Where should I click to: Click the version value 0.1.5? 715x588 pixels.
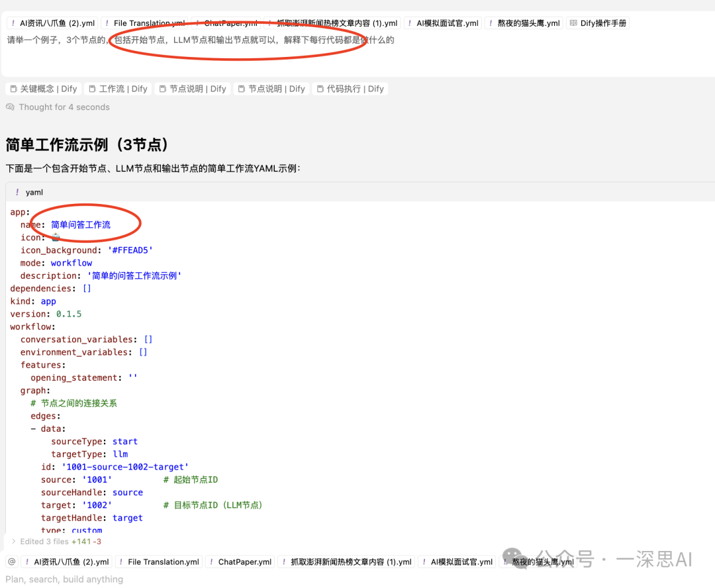click(x=69, y=315)
